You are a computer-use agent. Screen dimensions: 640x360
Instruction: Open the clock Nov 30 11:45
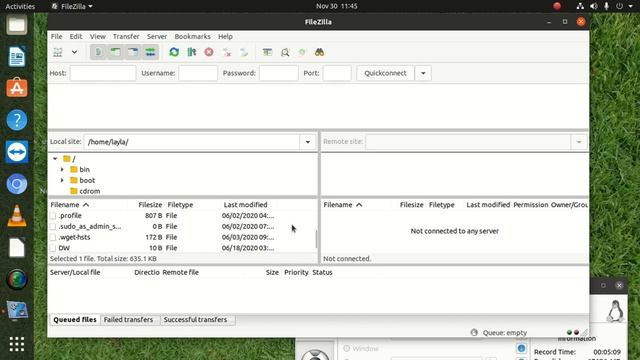click(337, 6)
